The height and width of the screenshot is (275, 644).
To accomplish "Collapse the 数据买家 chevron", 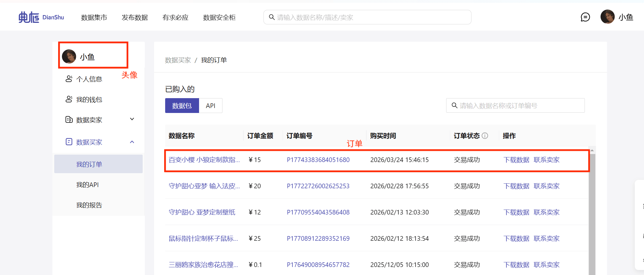I will click(132, 142).
